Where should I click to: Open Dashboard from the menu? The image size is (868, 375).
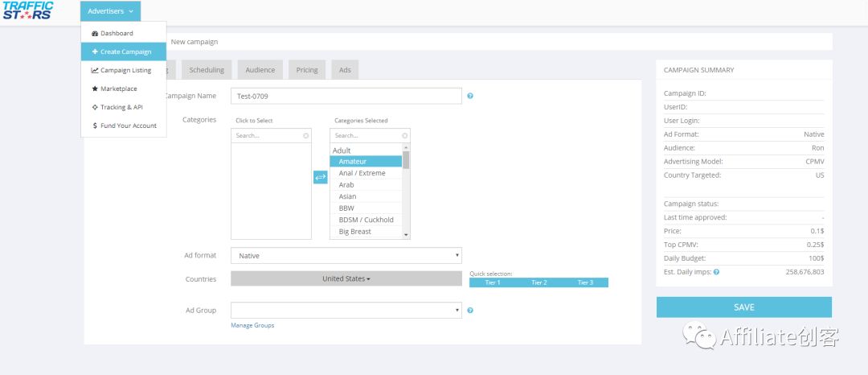click(124, 33)
